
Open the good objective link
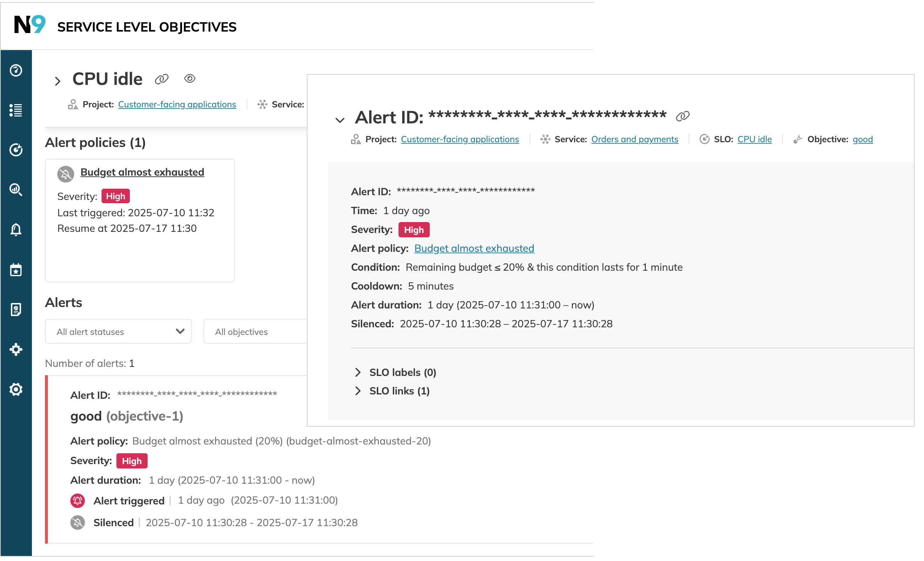pos(862,139)
